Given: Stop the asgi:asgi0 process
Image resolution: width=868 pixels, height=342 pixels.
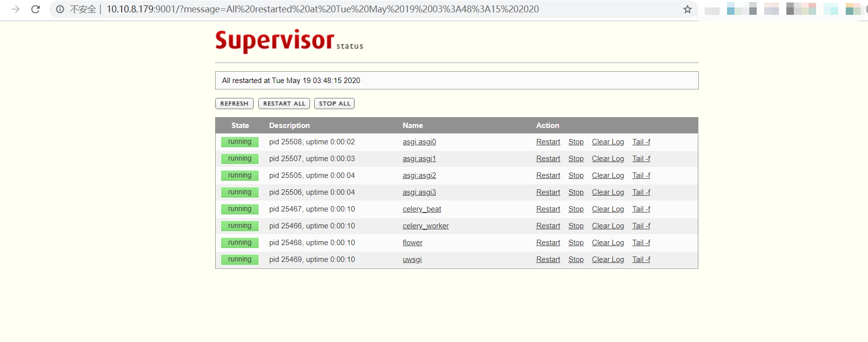Looking at the screenshot, I should coord(576,142).
